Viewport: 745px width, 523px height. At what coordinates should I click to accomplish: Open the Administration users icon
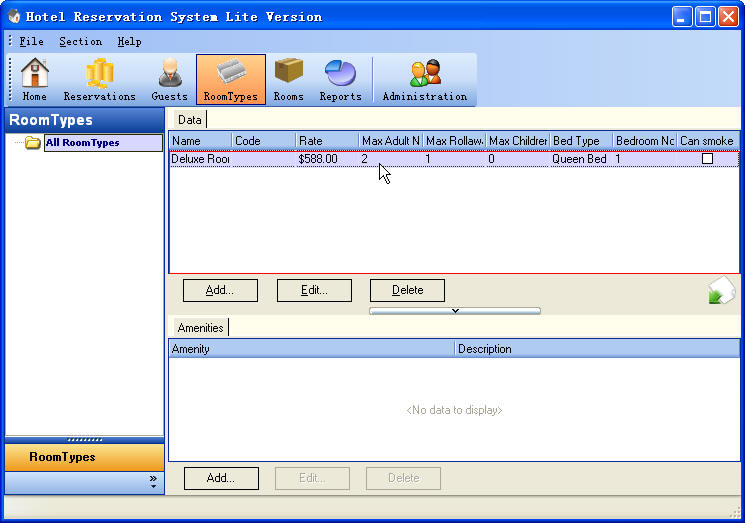(x=424, y=80)
